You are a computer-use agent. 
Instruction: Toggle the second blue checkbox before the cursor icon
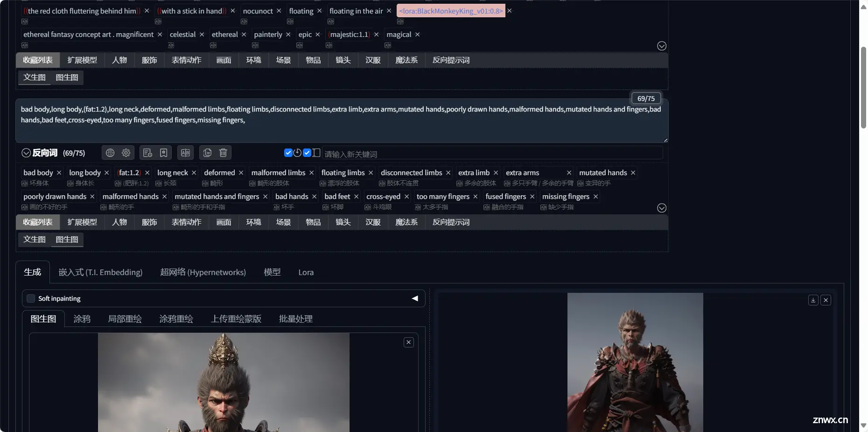pyautogui.click(x=307, y=153)
